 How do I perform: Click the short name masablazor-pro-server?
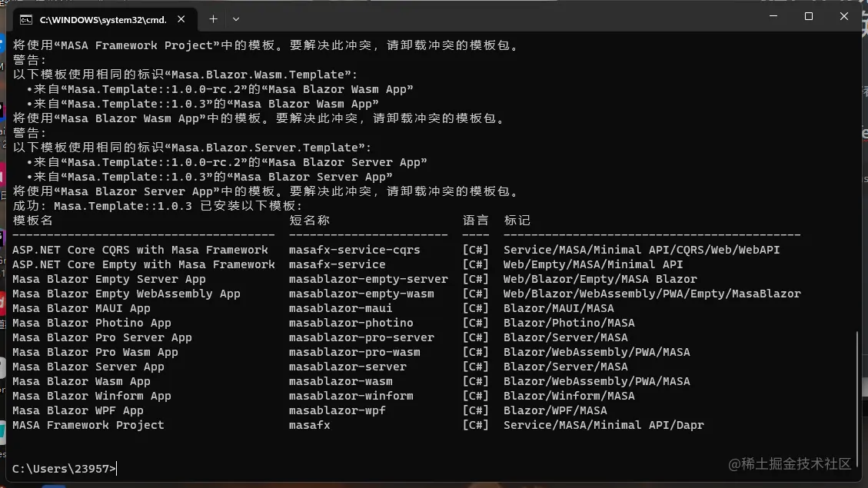361,337
